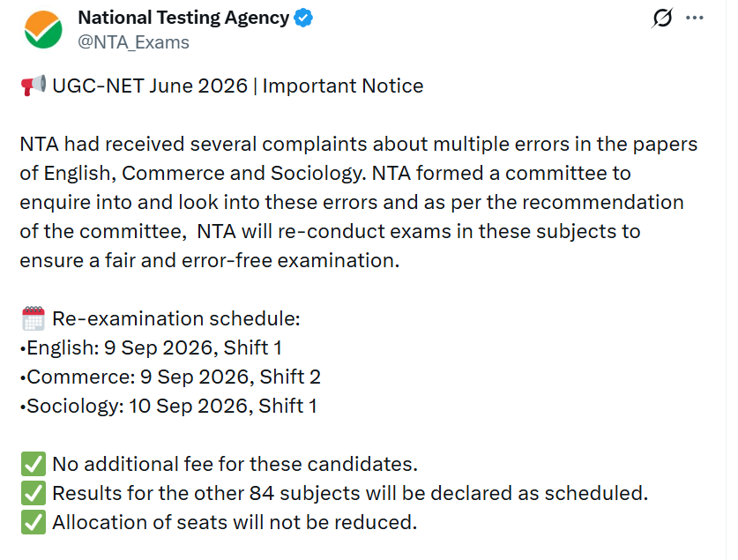The height and width of the screenshot is (560, 738).
Task: Click green checkmark beside No additional fee
Action: point(34,464)
